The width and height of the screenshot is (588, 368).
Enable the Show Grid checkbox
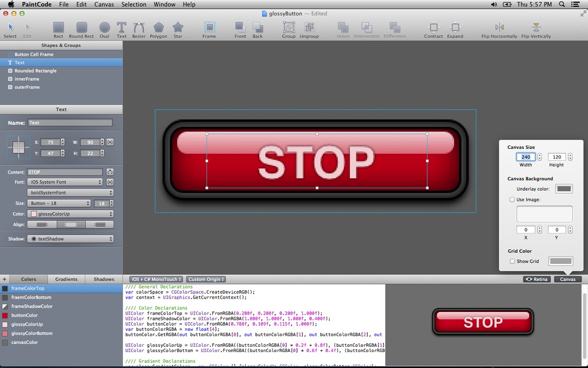coord(512,261)
